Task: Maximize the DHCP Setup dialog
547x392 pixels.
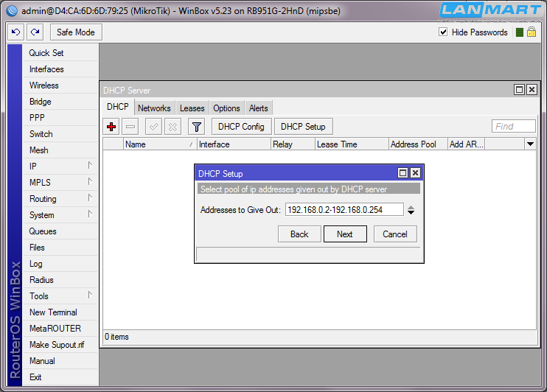Action: pos(403,173)
